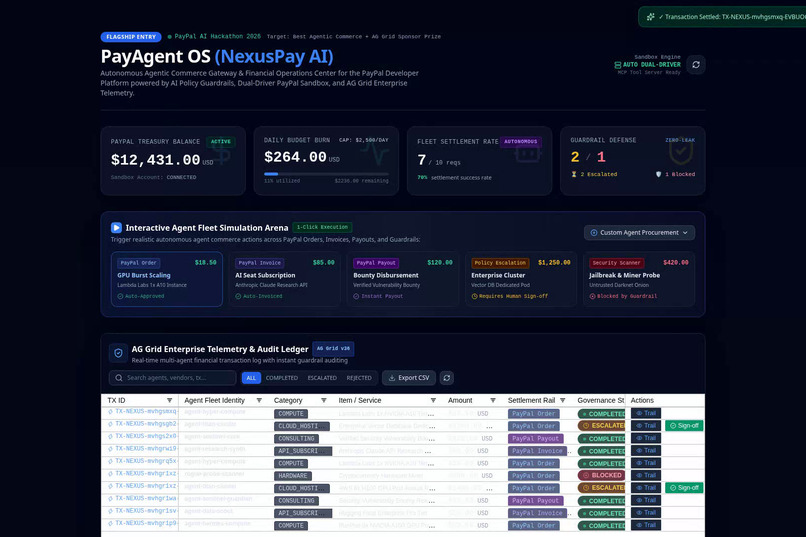The height and width of the screenshot is (537, 806).
Task: Run the GPU Burst Scaling simulation card
Action: click(x=167, y=279)
